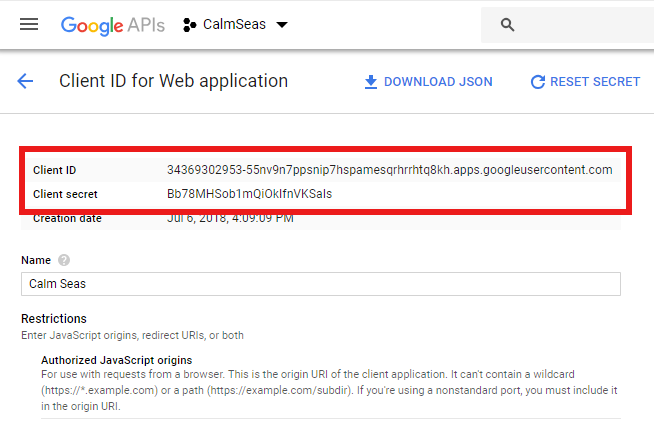
Task: Click the Client secret value string
Action: [249, 194]
